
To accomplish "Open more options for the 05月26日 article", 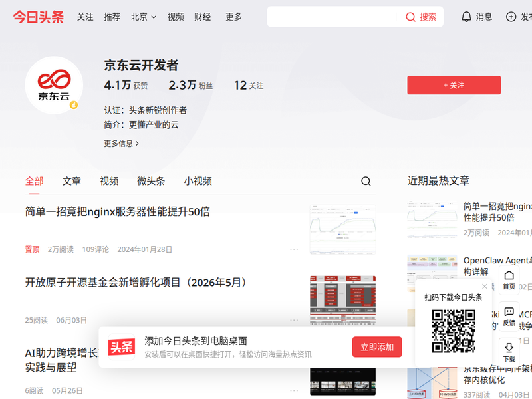I will [x=294, y=390].
